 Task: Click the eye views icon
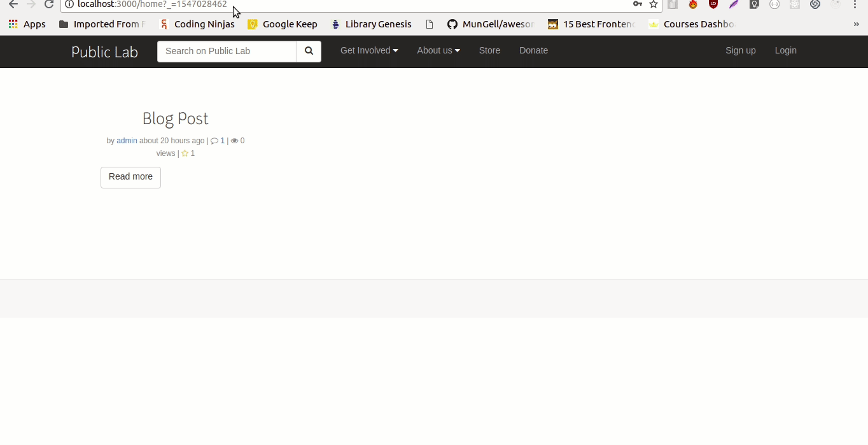[x=234, y=141]
